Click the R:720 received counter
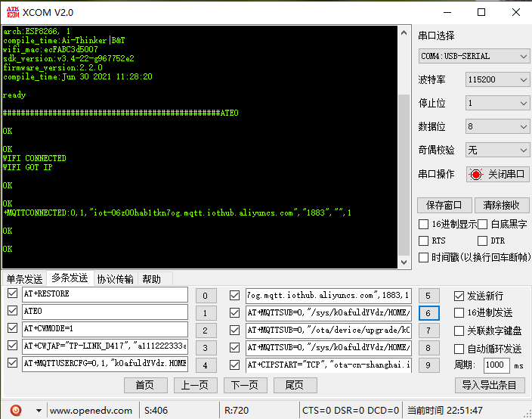This screenshot has height=419, width=532. (x=237, y=411)
